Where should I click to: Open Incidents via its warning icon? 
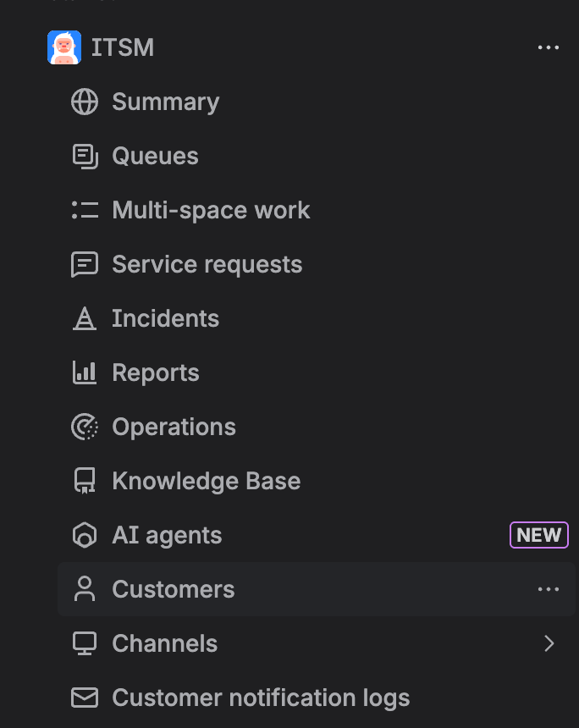tap(85, 318)
